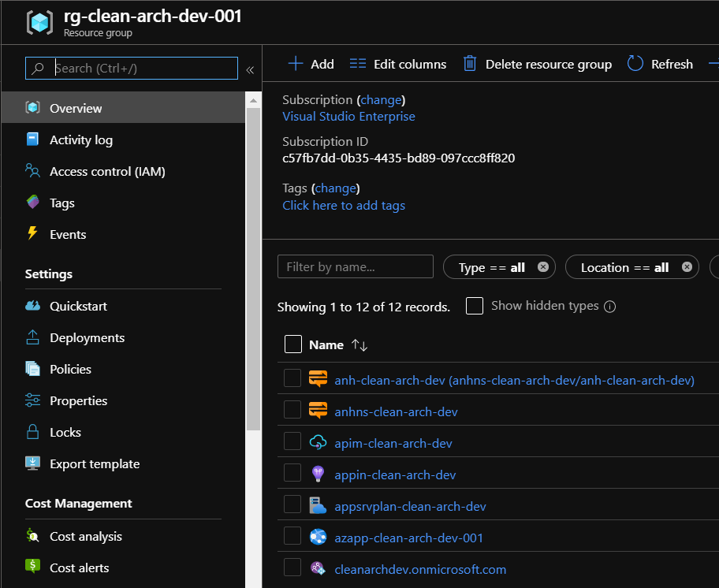Check the cleanarchdev.onmicrosoft.com row checkbox
The width and height of the screenshot is (719, 588).
pos(292,567)
